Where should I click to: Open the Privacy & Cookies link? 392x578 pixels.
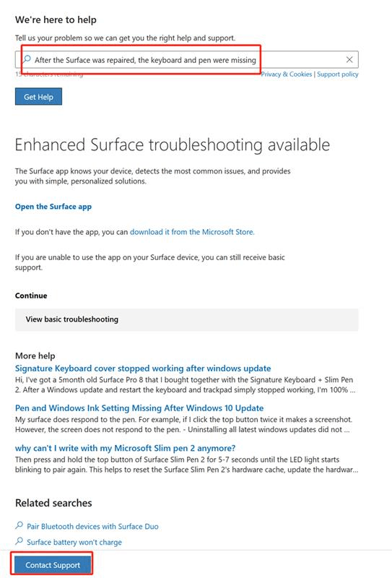coord(287,74)
